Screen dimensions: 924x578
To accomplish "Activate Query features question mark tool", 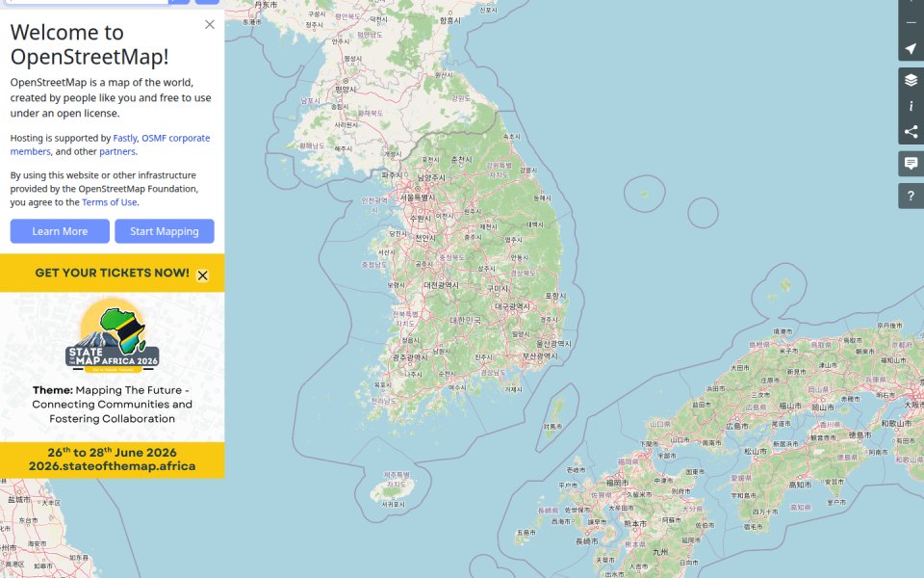I will (x=911, y=196).
